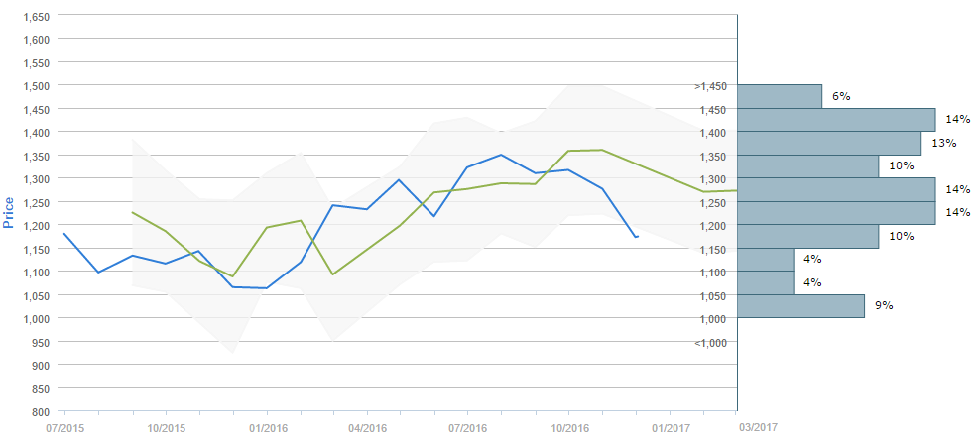Viewport: 980px width, 438px height.
Task: Select the 4% bar between 1,050 and 1,100
Action: 766,283
